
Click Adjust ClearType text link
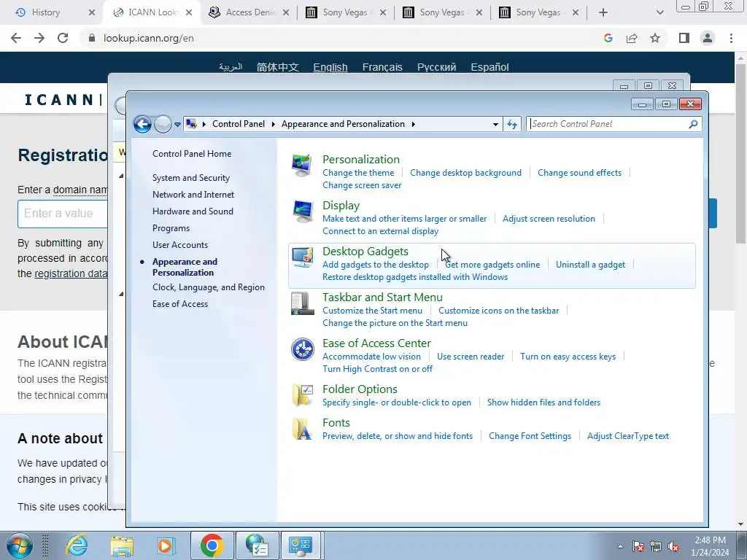[x=628, y=436]
